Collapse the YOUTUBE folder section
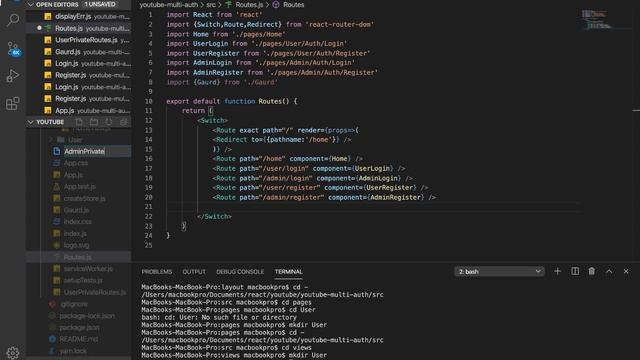This screenshot has width=640, height=360. click(31, 122)
